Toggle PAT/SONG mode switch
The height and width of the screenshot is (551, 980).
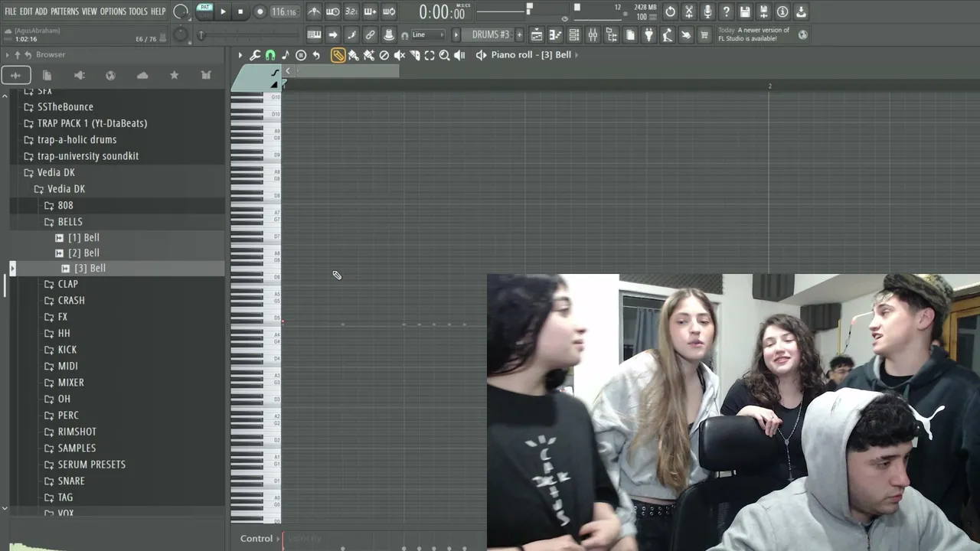[204, 11]
